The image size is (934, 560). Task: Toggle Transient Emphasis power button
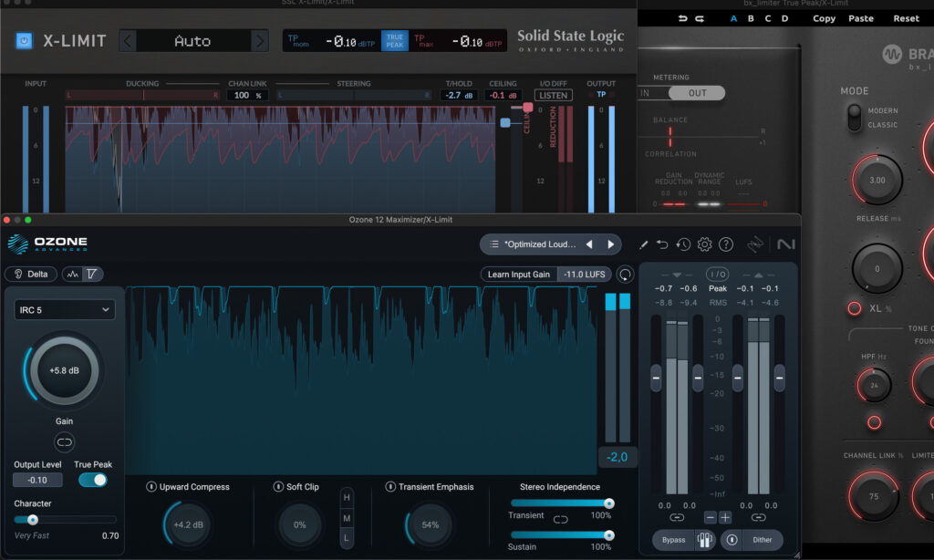click(390, 487)
